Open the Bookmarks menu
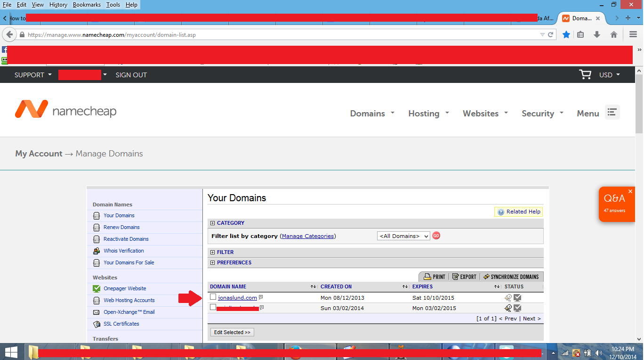This screenshot has height=360, width=644. [87, 5]
